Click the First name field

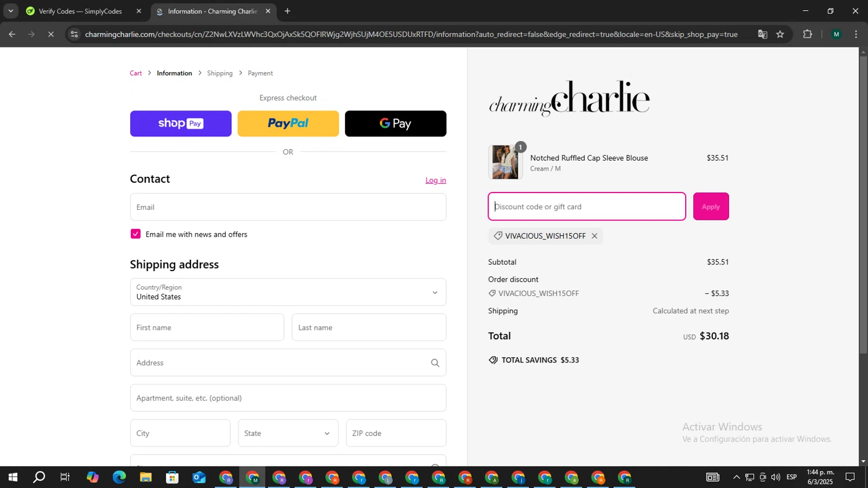[207, 327]
